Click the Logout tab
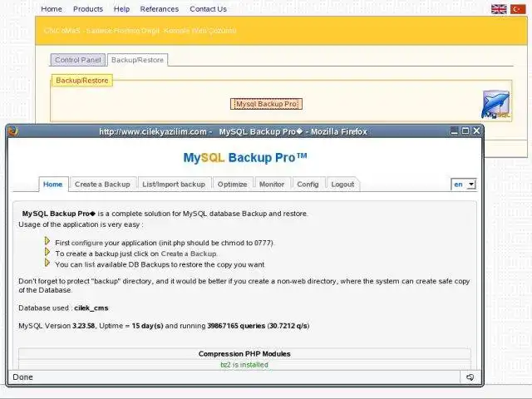Image resolution: width=532 pixels, height=399 pixels. pyautogui.click(x=342, y=185)
